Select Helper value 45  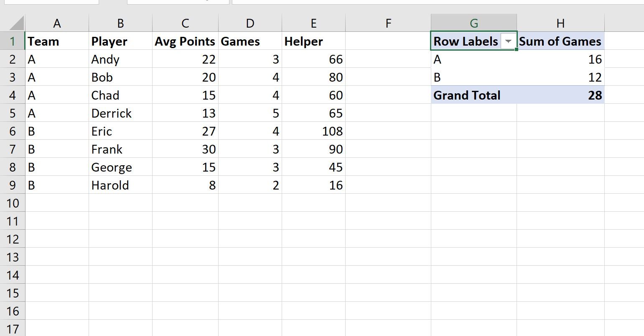(x=313, y=167)
